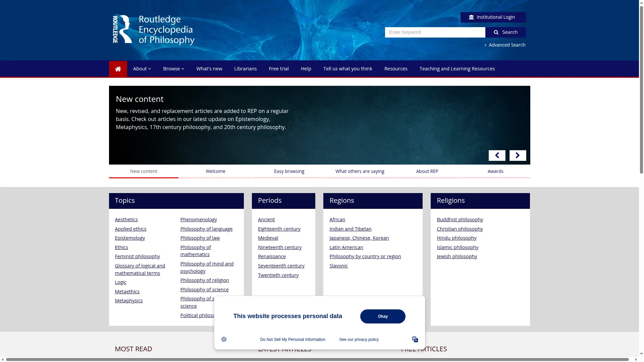Click Do Not Sell My Personal Information
This screenshot has width=644, height=362.
293,340
